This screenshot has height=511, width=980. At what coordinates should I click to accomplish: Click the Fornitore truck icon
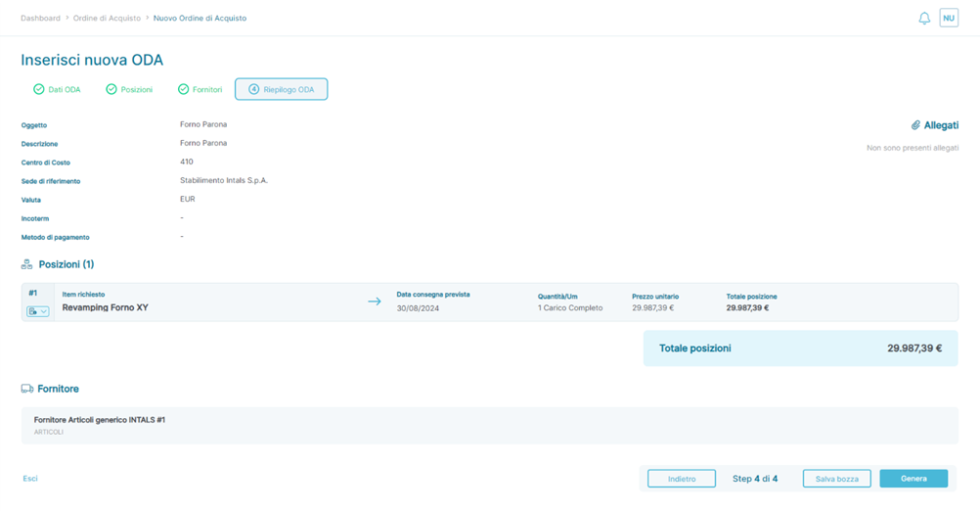tap(26, 389)
